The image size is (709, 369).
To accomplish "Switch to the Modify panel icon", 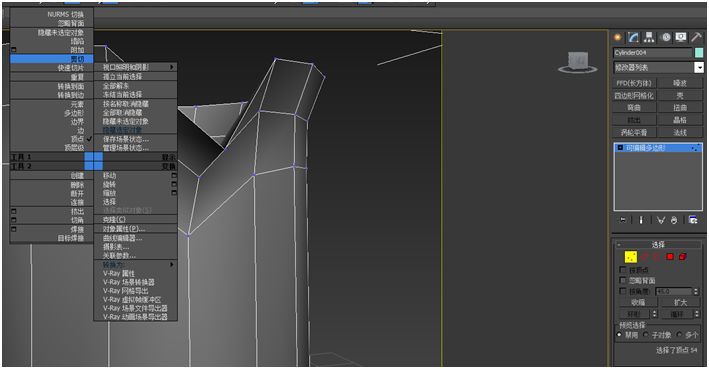I will click(x=633, y=38).
